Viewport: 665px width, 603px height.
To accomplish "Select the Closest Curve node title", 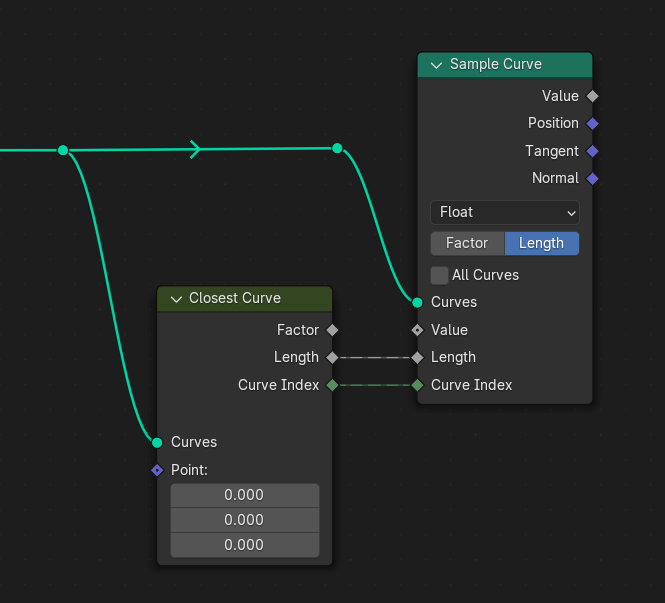I will [x=235, y=298].
